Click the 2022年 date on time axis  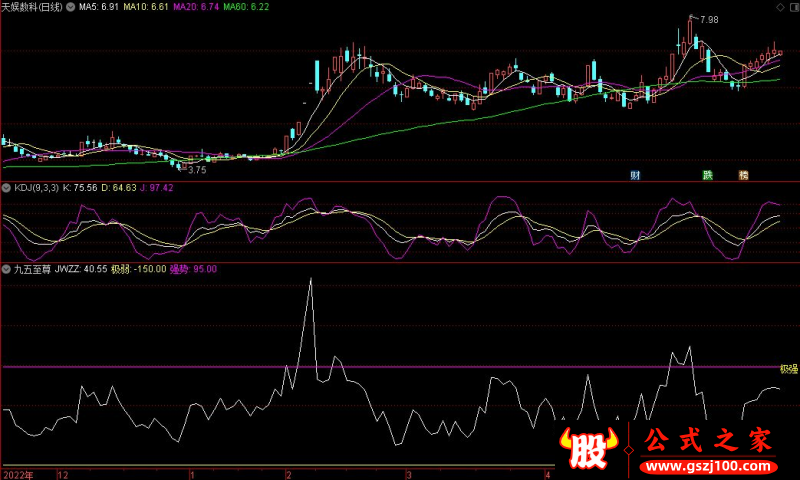18,474
